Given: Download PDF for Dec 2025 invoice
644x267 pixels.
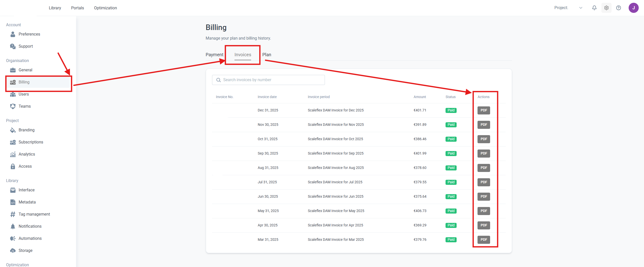Looking at the screenshot, I should point(484,110).
